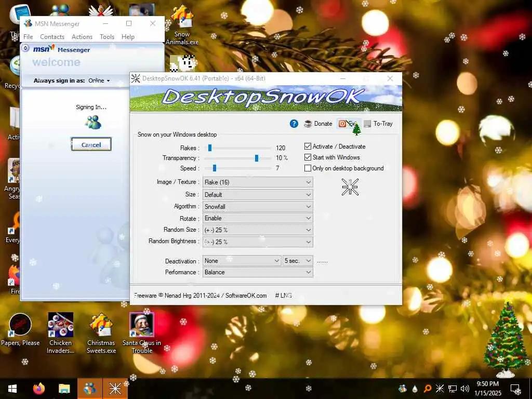The image size is (532, 399).
Task: Open File Explorer from the taskbar
Action: pos(64,389)
